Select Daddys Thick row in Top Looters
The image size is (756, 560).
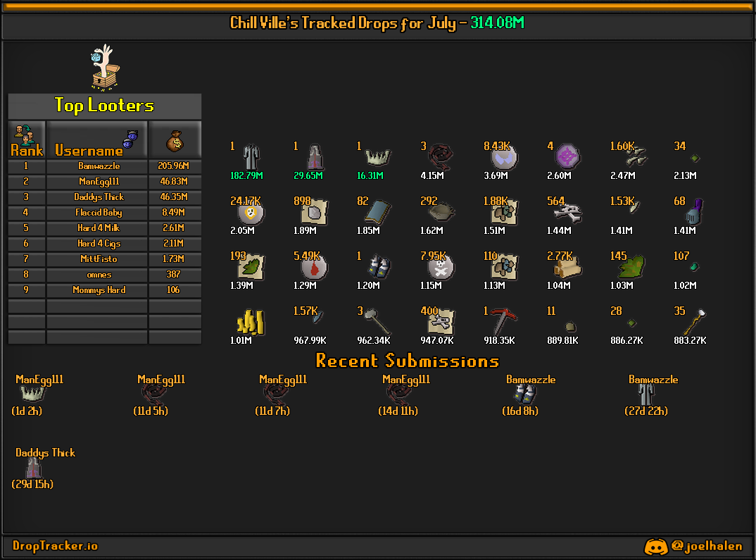[105, 197]
